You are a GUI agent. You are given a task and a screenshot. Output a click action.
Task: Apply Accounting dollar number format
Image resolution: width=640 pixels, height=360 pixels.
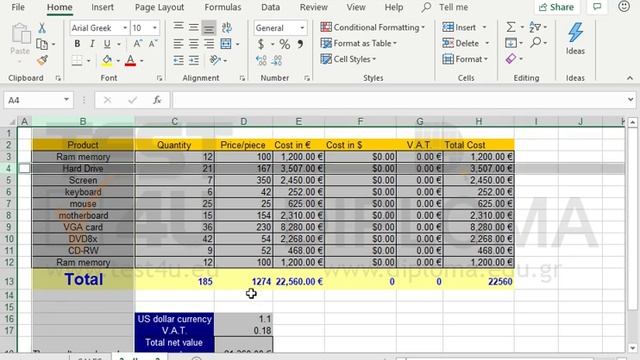(261, 44)
